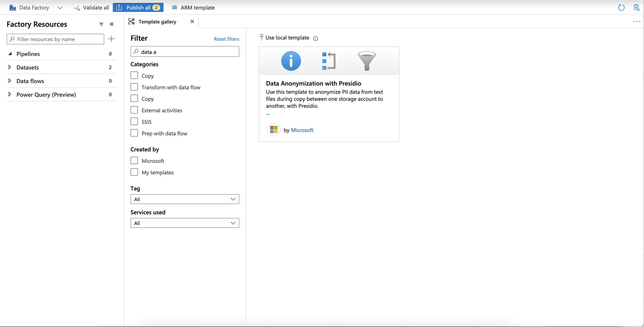The width and height of the screenshot is (644, 327).
Task: Tick the SSIS category checkbox
Action: click(134, 121)
